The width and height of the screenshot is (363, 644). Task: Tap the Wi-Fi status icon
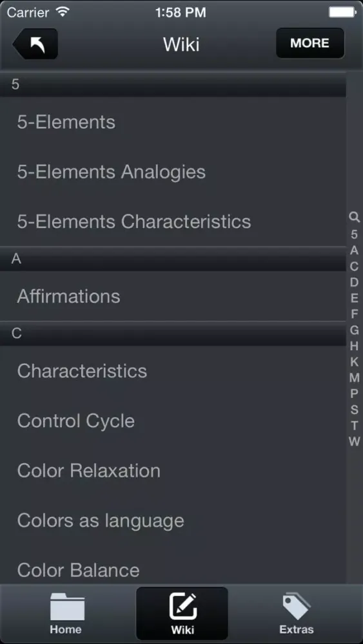click(63, 12)
